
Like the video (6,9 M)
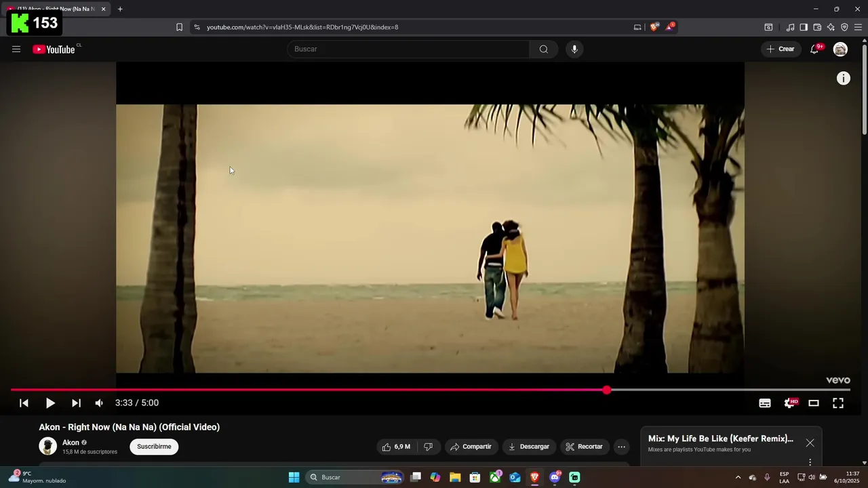click(396, 447)
